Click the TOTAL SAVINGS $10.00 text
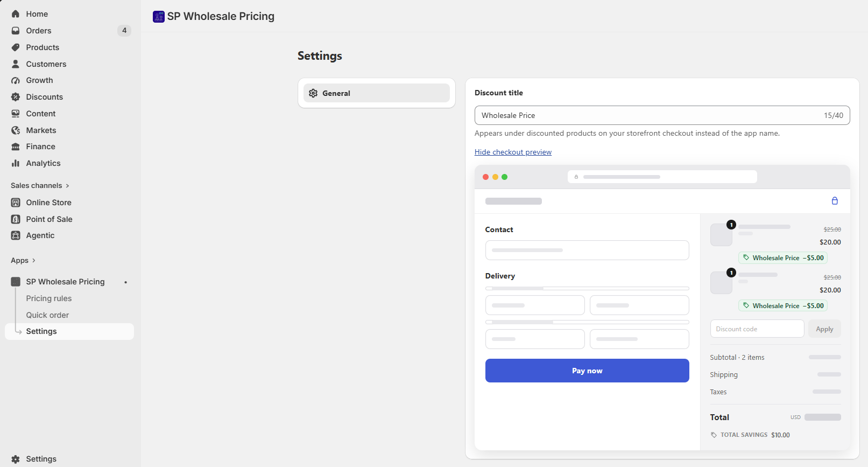 755,435
